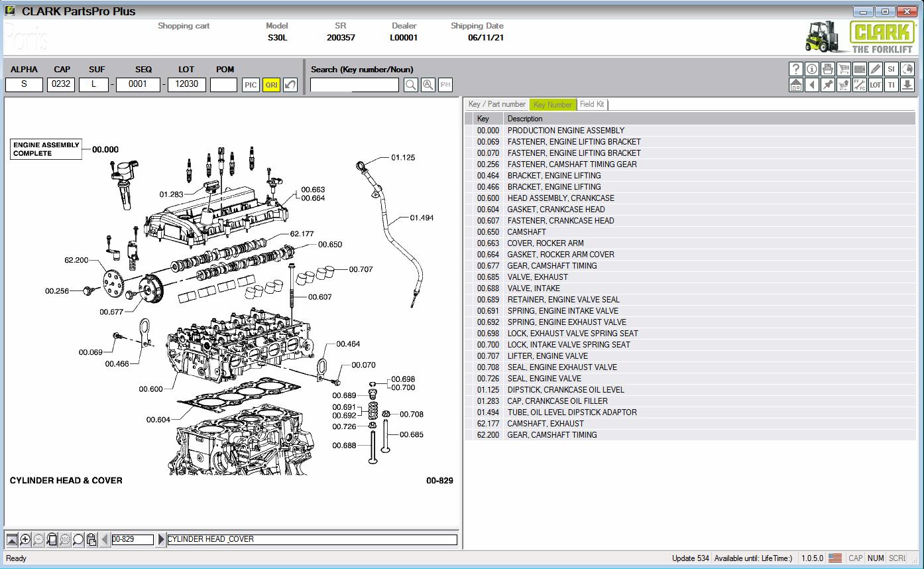Select row 00.650 CAMSHAFT

click(690, 231)
